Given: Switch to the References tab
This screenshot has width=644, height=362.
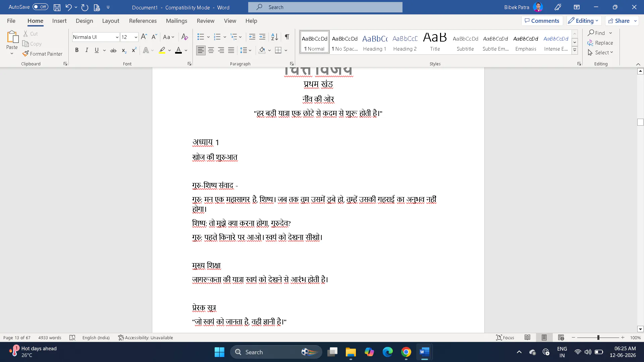Looking at the screenshot, I should tap(143, 21).
